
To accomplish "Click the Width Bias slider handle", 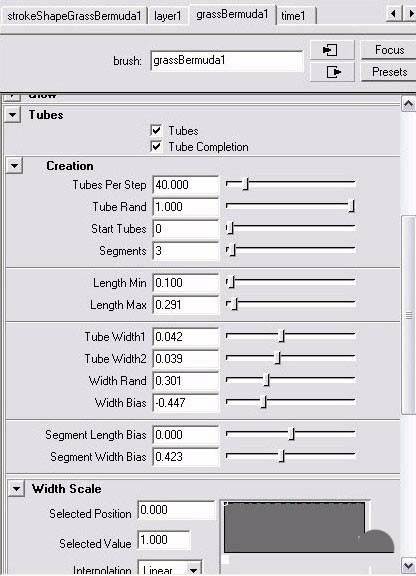I will 263,402.
